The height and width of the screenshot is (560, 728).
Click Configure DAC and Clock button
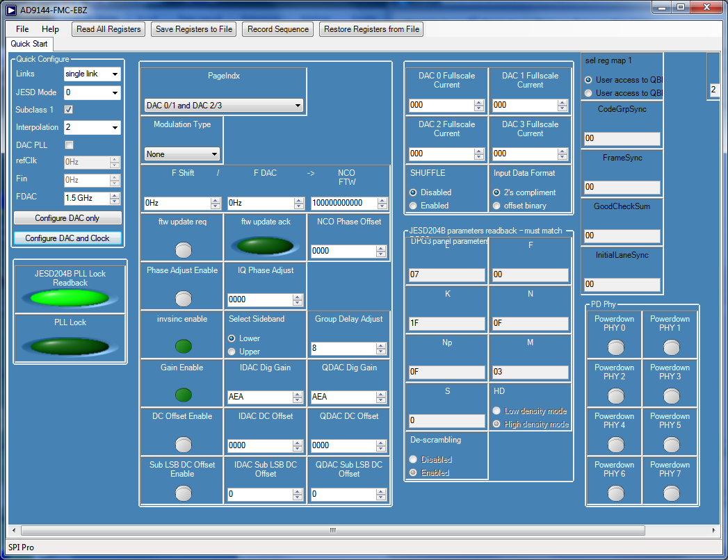point(67,238)
